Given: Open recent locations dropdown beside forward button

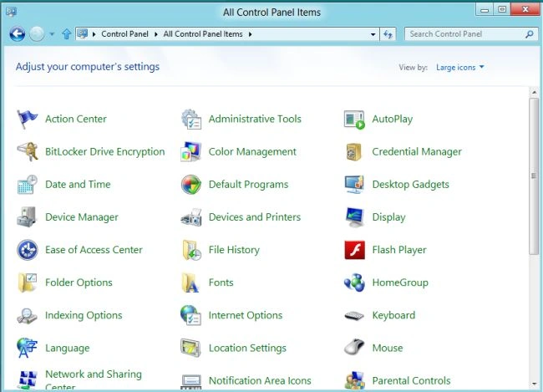Looking at the screenshot, I should click(x=52, y=34).
